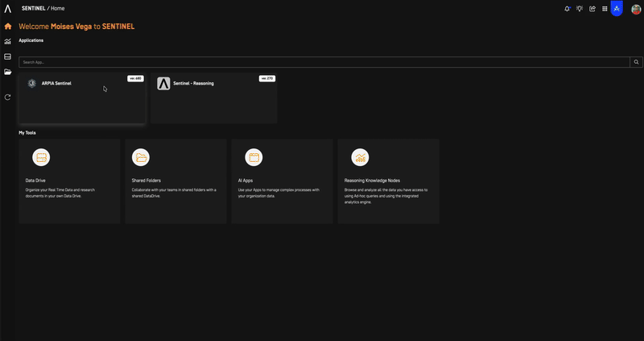This screenshot has width=644, height=341.
Task: Click the ARPIA Sentinel app logo icon
Action: click(x=31, y=84)
